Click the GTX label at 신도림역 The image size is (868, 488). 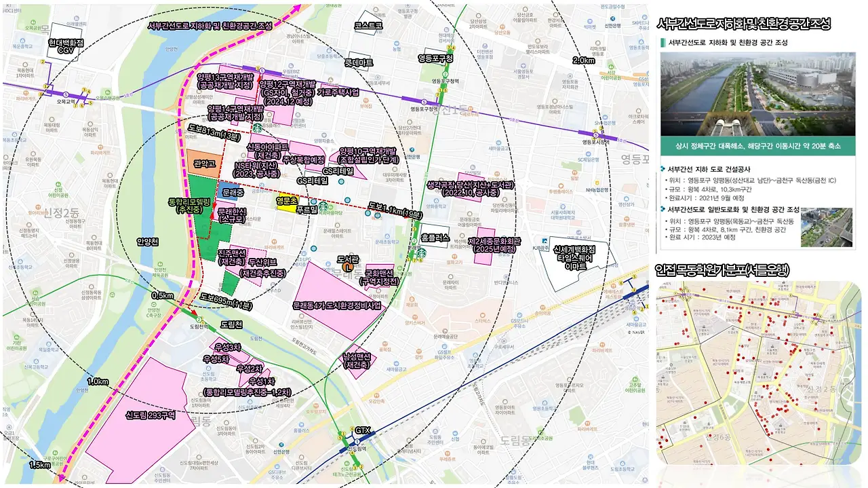click(362, 430)
